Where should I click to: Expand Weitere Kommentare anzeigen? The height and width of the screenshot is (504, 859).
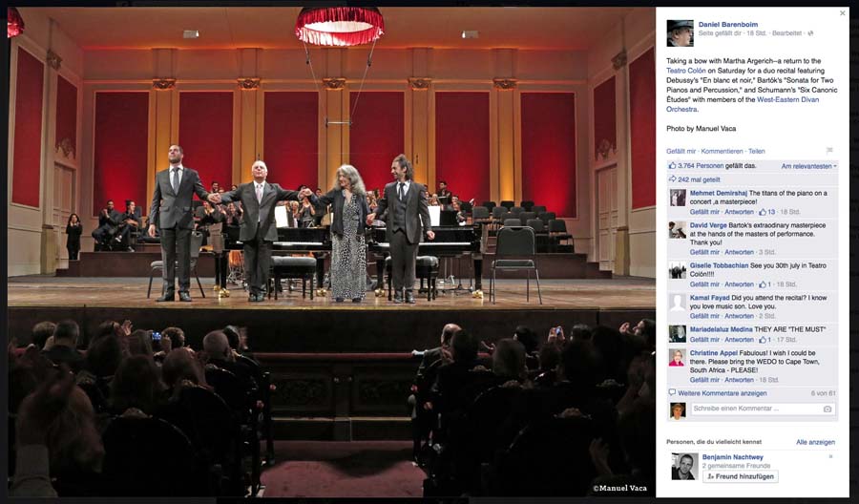tap(723, 393)
